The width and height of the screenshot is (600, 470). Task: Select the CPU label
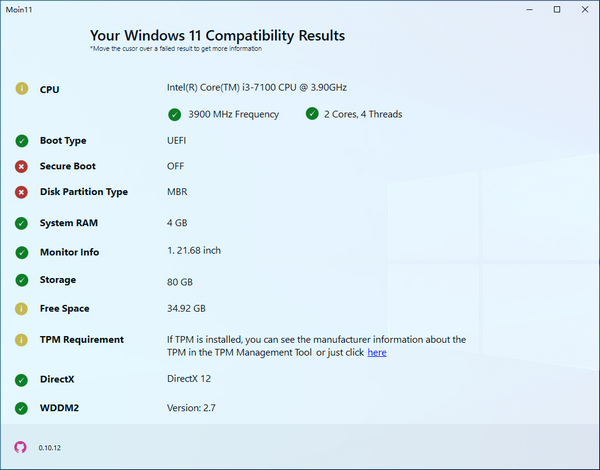click(49, 90)
